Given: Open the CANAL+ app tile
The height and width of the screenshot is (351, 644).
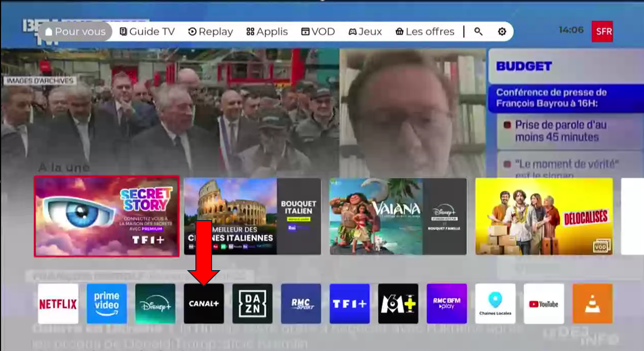Looking at the screenshot, I should (204, 304).
